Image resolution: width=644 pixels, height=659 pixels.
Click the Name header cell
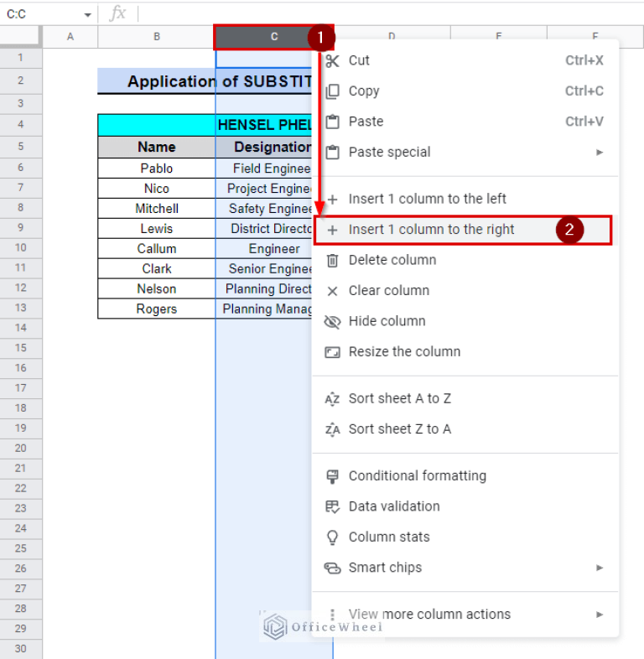point(156,147)
